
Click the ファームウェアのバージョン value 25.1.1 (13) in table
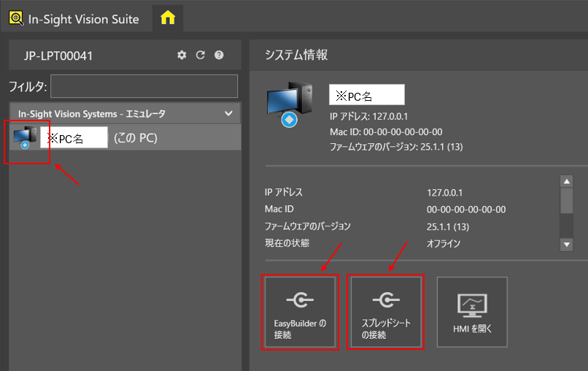click(x=448, y=227)
